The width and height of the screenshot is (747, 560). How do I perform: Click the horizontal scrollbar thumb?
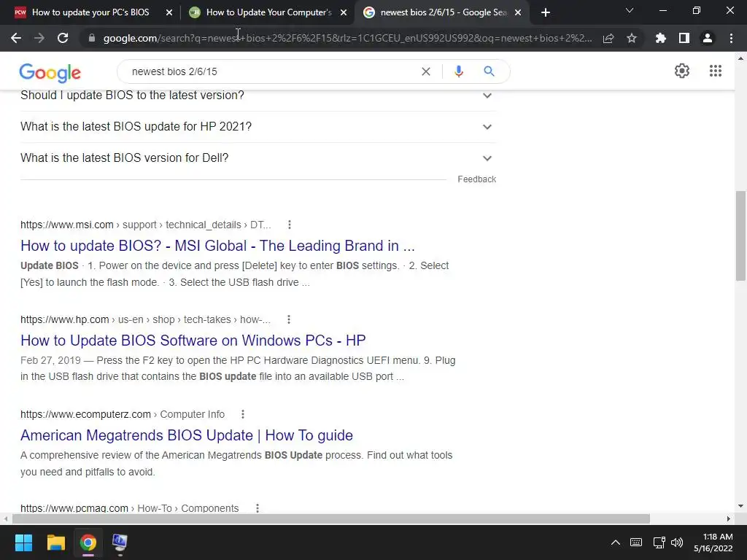[x=331, y=518]
